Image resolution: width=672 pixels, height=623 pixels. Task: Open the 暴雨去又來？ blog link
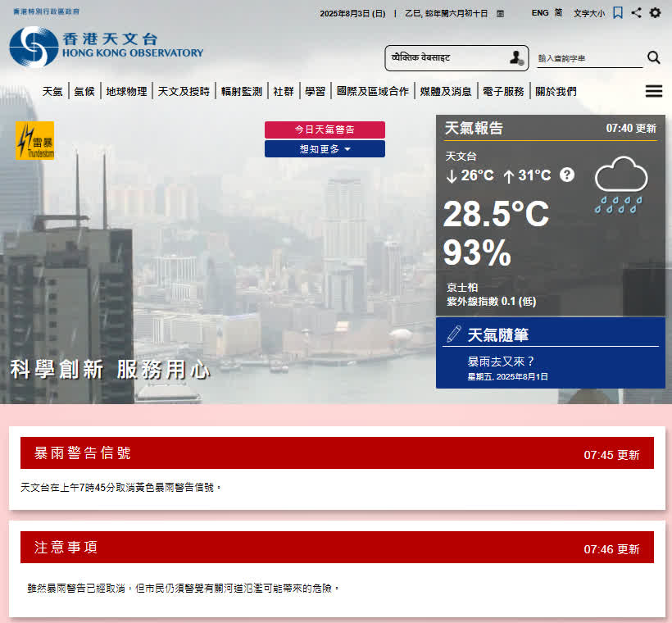pyautogui.click(x=501, y=361)
